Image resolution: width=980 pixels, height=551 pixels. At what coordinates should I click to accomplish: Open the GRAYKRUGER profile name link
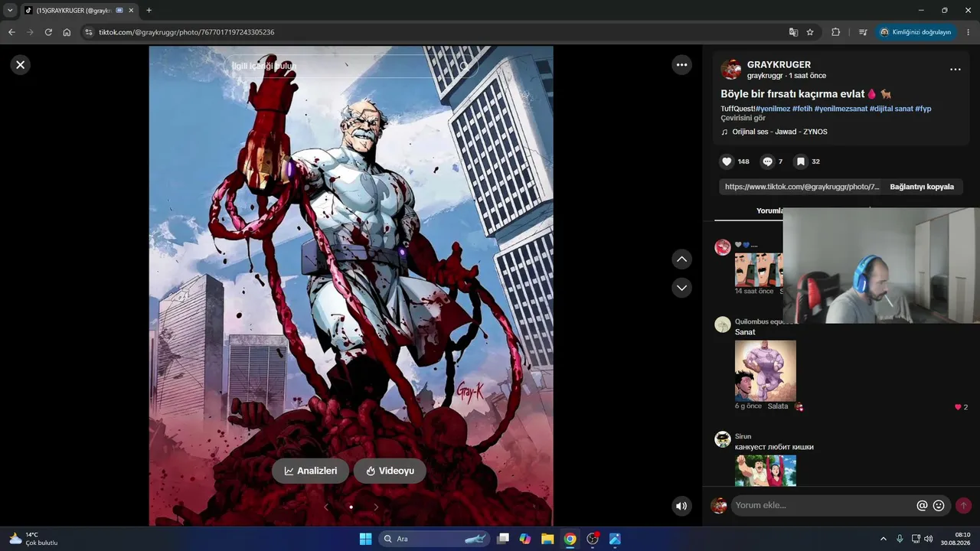pos(779,65)
